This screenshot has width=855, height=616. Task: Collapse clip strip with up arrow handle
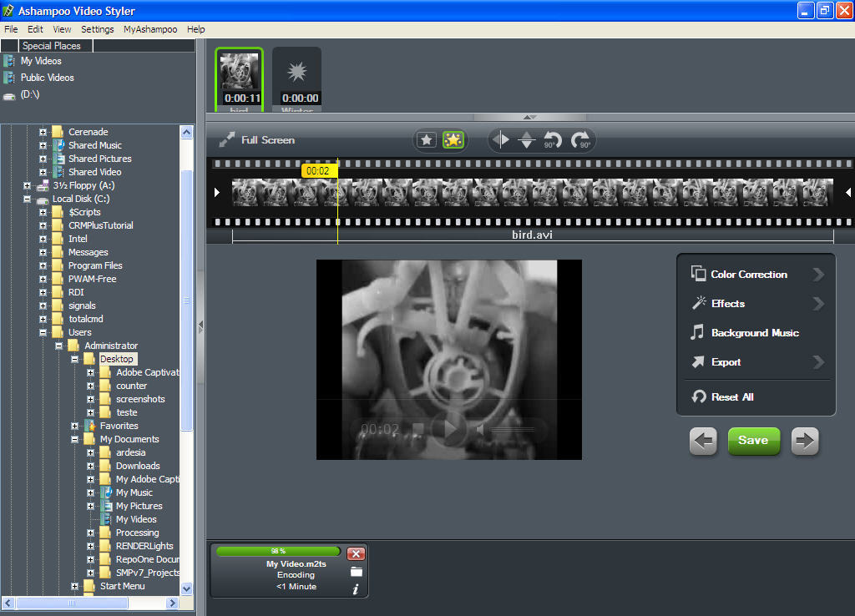530,117
